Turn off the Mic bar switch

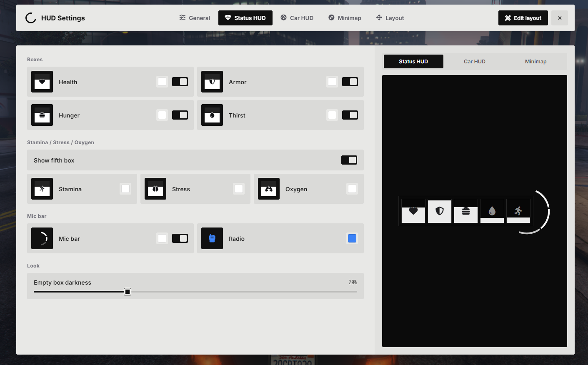(180, 238)
